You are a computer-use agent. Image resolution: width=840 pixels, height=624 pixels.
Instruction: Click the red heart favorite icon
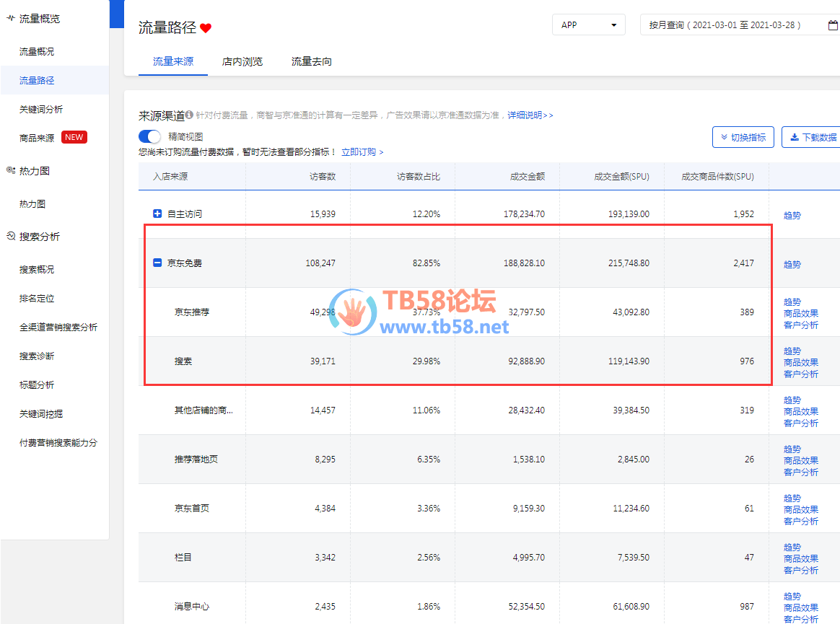coord(206,28)
